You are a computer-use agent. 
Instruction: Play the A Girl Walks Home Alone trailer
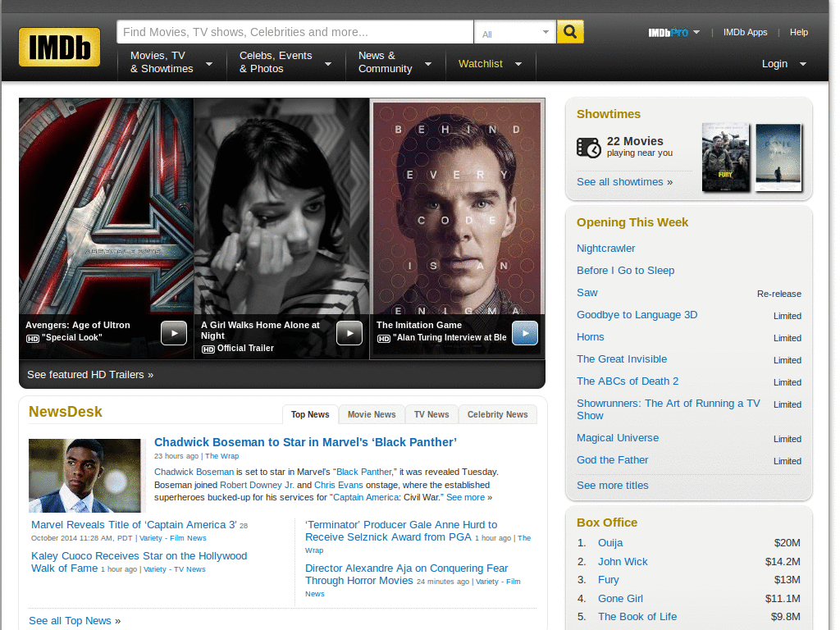pyautogui.click(x=349, y=333)
